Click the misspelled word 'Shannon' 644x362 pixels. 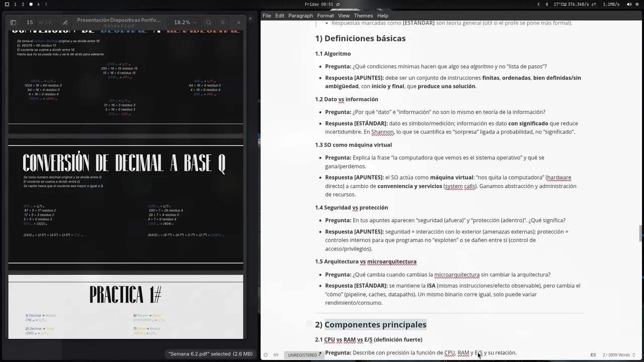(x=382, y=132)
